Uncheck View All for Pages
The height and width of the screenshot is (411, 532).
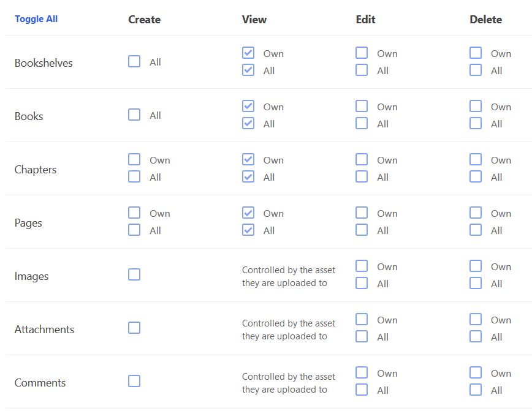click(248, 230)
